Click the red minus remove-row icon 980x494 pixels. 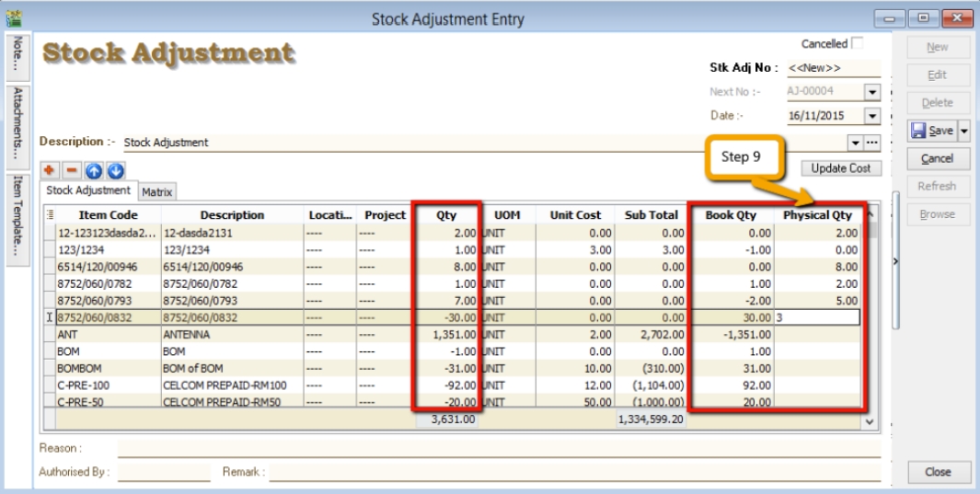click(71, 170)
